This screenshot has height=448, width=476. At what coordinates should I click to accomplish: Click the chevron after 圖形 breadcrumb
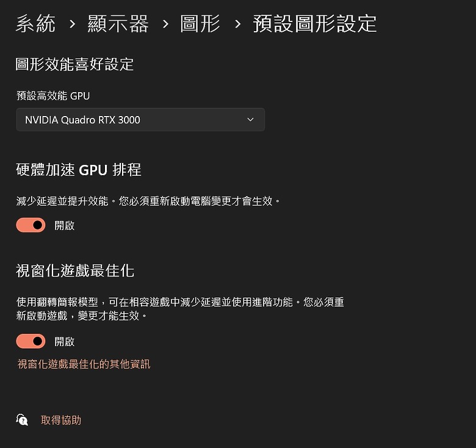pos(237,24)
